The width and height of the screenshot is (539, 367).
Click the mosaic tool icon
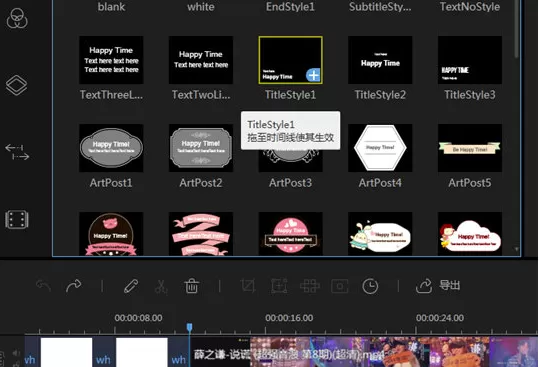pos(310,286)
